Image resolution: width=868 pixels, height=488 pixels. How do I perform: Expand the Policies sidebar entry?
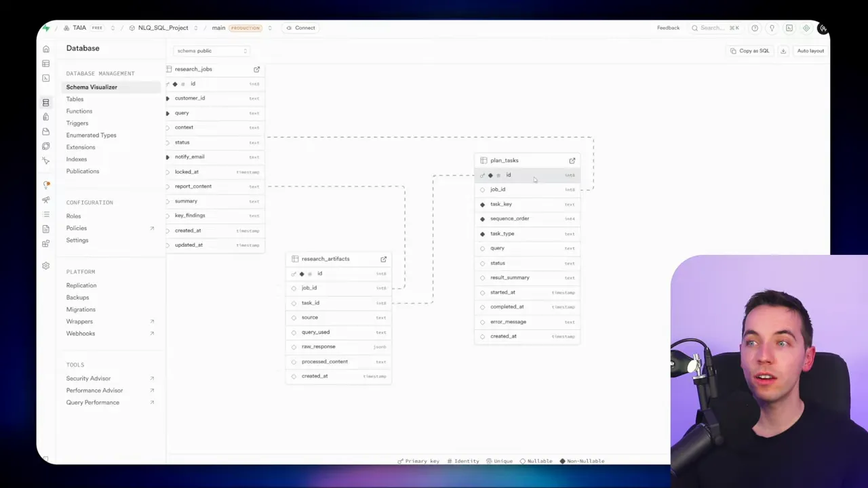coord(77,228)
